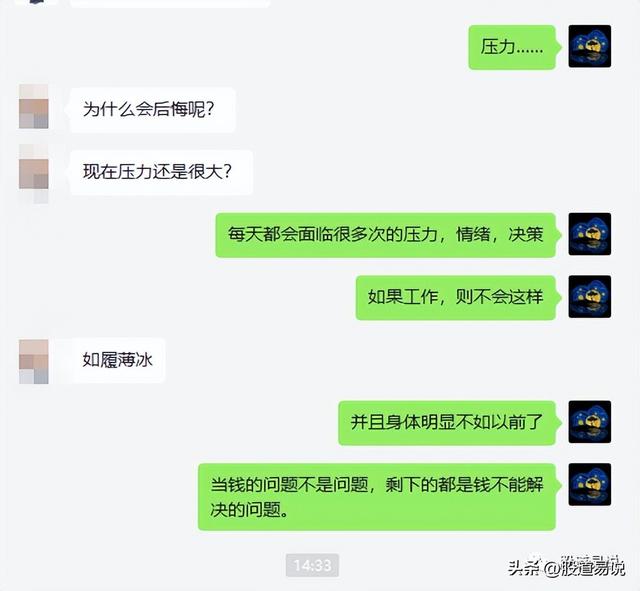Click the avatar beside the 当钱的问题不是问题 message

point(589,484)
